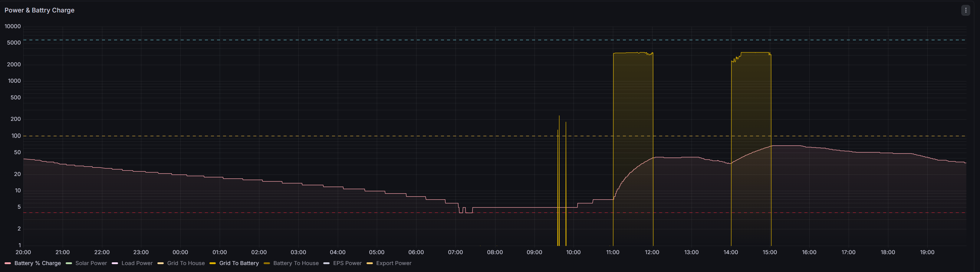Click the green Solar Power color swatch
This screenshot has height=272, width=980.
tap(69, 263)
